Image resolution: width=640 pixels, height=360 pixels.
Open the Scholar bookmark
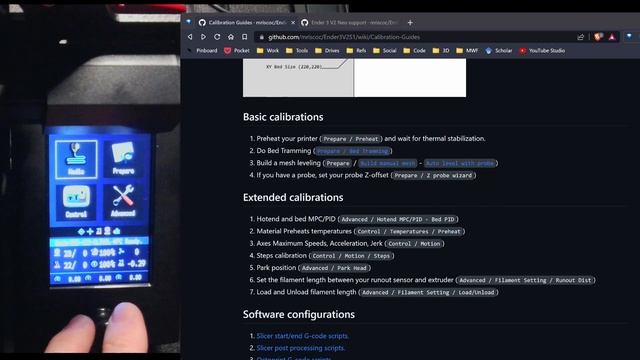[x=498, y=51]
